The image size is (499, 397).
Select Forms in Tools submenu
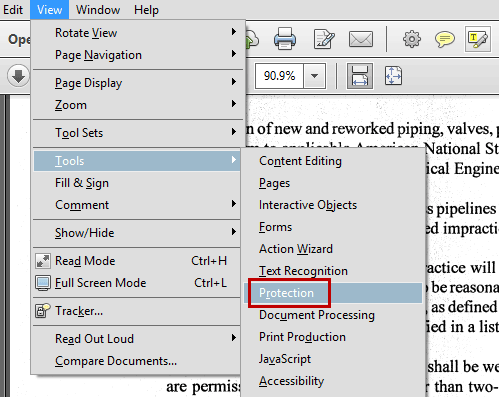pos(333,227)
